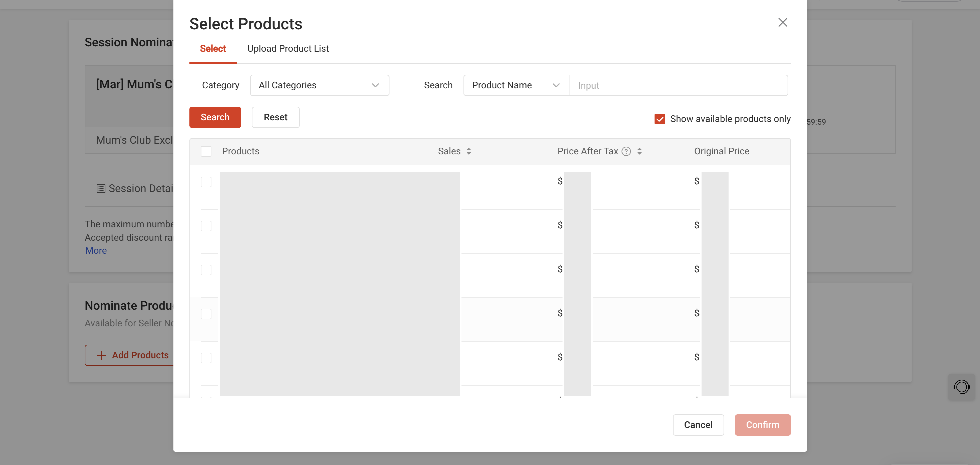Sort products by Sales column arrows
This screenshot has height=465, width=980.
click(x=468, y=151)
